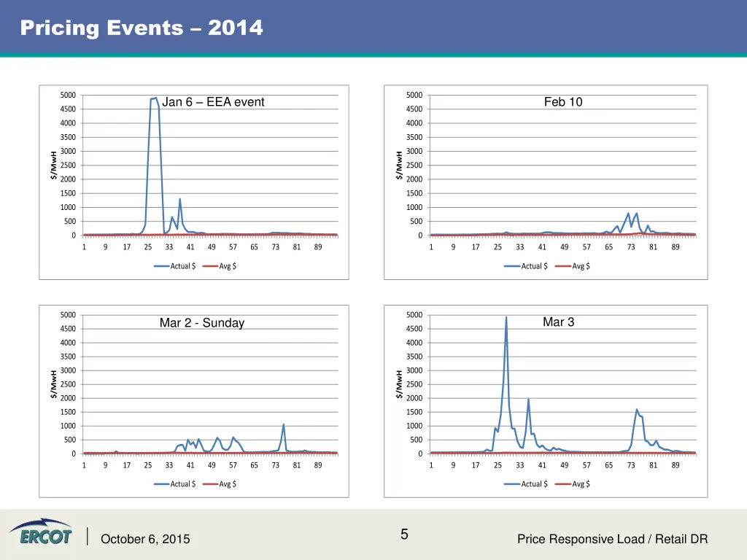747x560 pixels.
Task: Click the $/MwH axis label of Feb 10 chart
Action: point(399,165)
